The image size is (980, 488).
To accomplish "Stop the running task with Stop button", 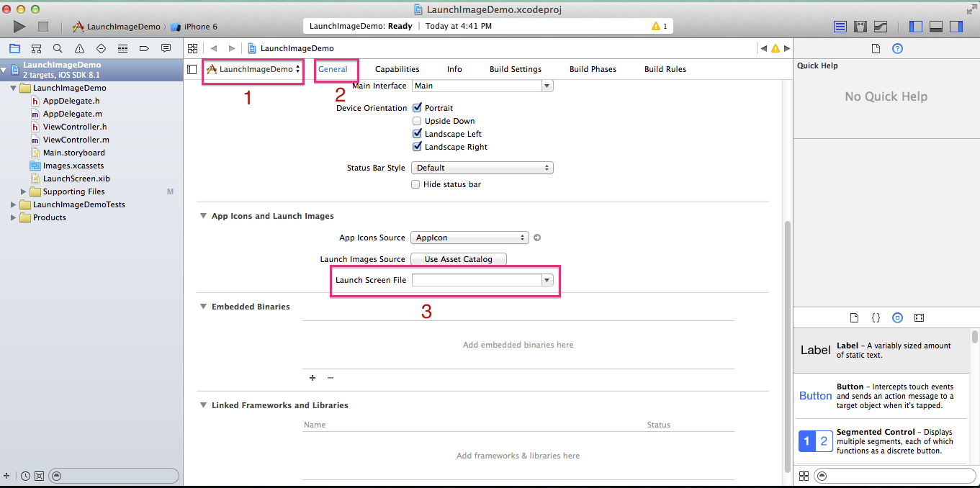I will [42, 27].
